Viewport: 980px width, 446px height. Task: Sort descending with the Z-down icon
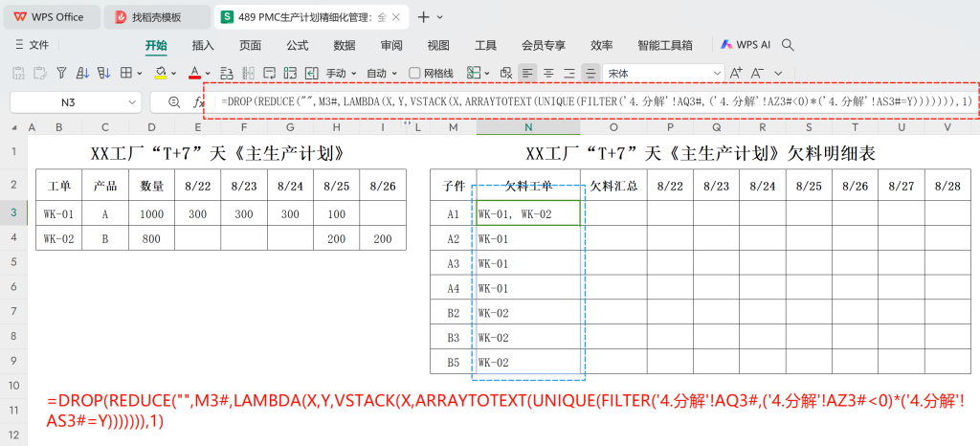[103, 73]
